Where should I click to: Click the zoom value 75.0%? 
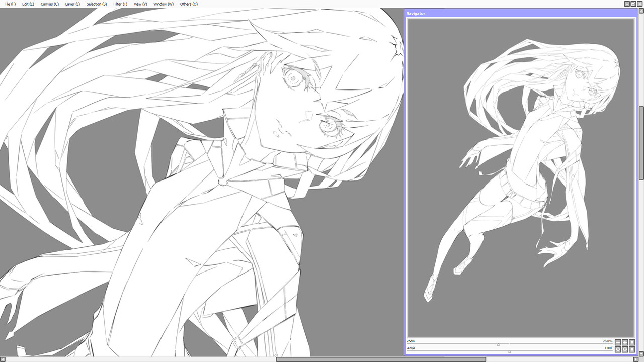607,341
